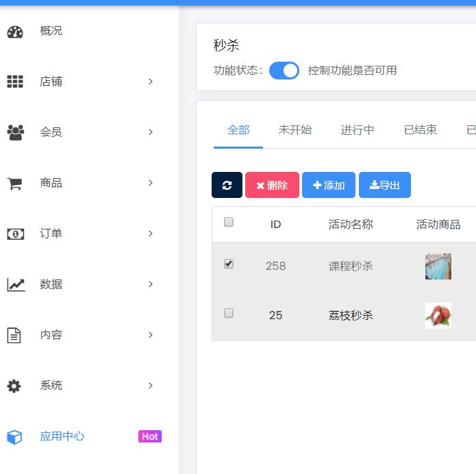
Task: Uncheck the checkbox for row 258
Action: [x=229, y=264]
